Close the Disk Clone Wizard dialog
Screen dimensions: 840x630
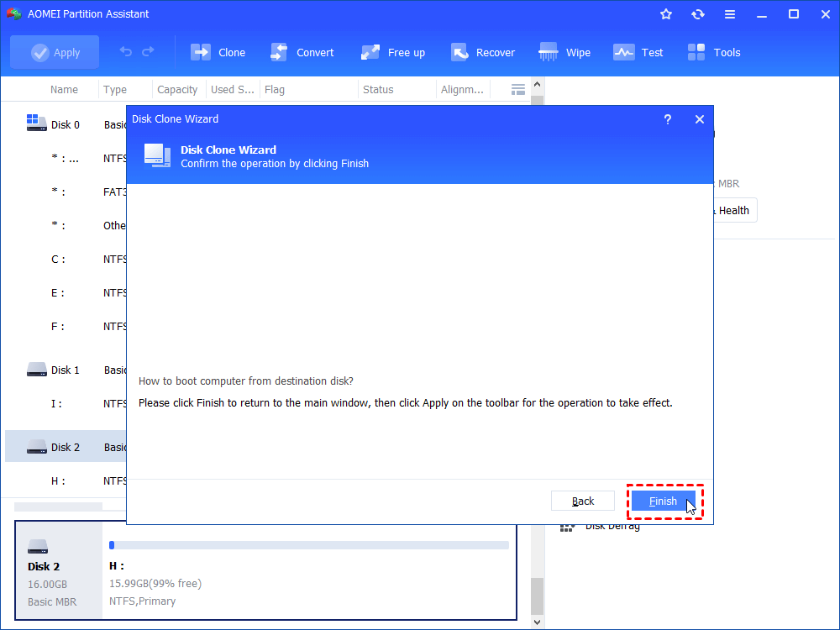click(x=699, y=119)
